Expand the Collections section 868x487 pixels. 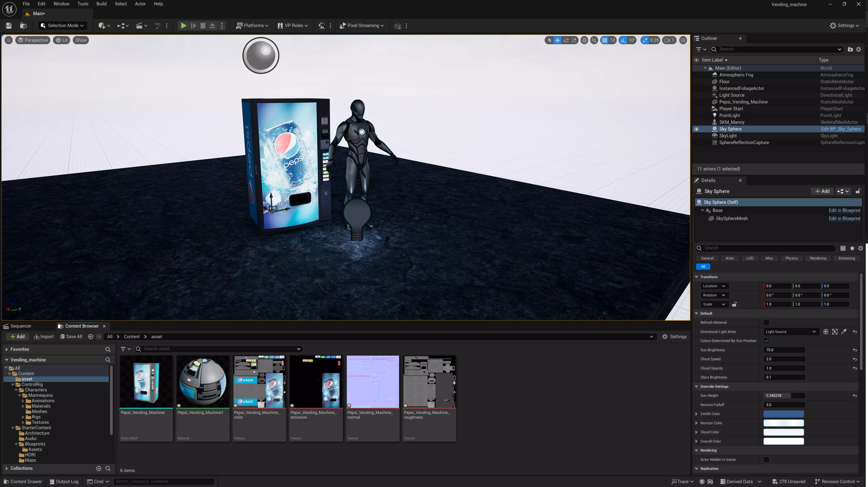coord(6,468)
